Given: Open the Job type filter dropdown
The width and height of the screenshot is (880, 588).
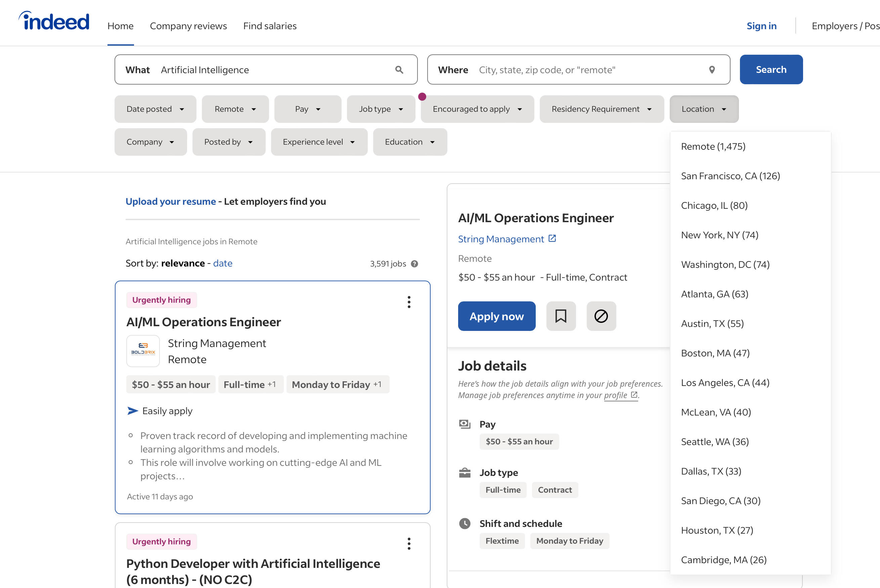Looking at the screenshot, I should 381,109.
